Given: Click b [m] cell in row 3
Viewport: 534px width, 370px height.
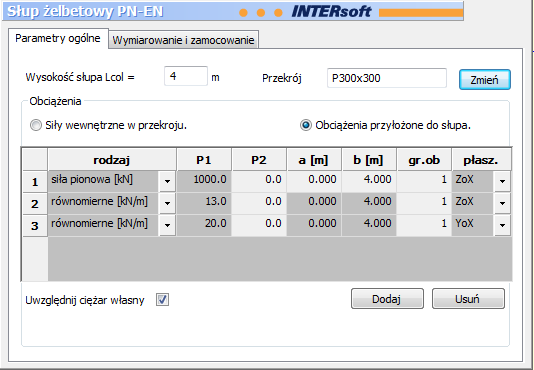Looking at the screenshot, I should 369,225.
